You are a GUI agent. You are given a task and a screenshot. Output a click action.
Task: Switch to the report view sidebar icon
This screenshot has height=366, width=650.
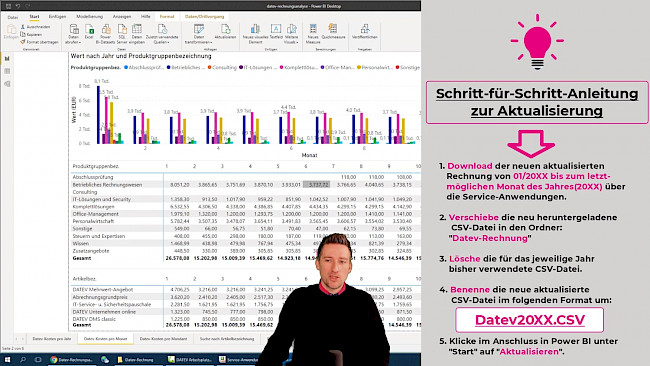[x=7, y=59]
